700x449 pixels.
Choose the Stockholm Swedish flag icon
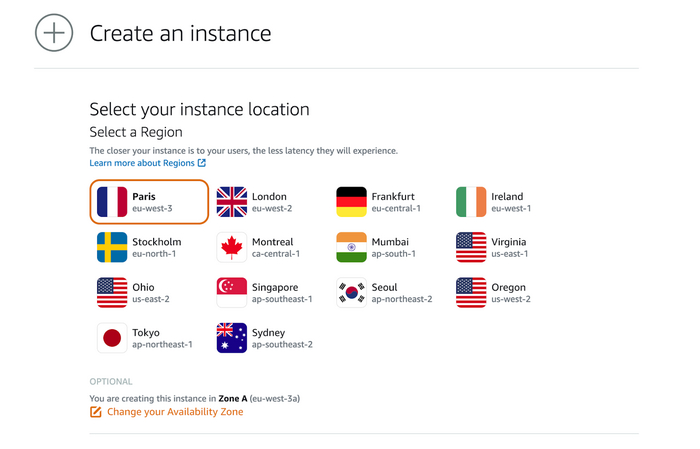tap(112, 247)
